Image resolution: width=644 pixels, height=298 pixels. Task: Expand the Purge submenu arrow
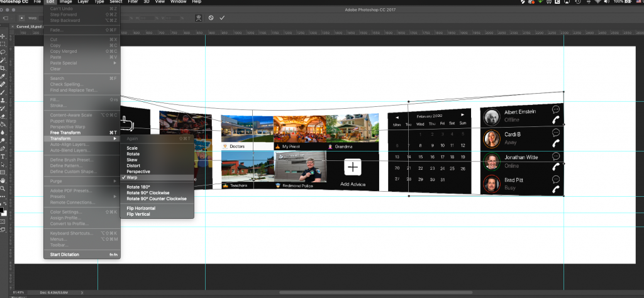pos(114,181)
